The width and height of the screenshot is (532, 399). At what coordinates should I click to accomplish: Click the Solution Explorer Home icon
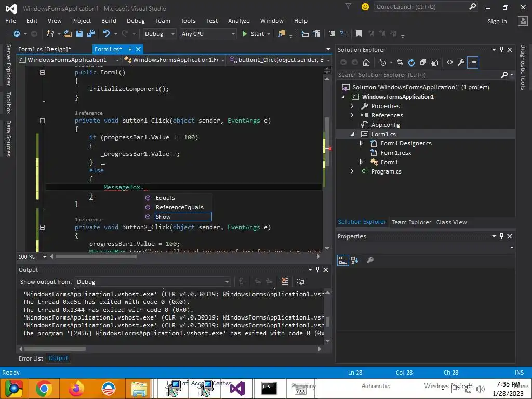pyautogui.click(x=366, y=62)
